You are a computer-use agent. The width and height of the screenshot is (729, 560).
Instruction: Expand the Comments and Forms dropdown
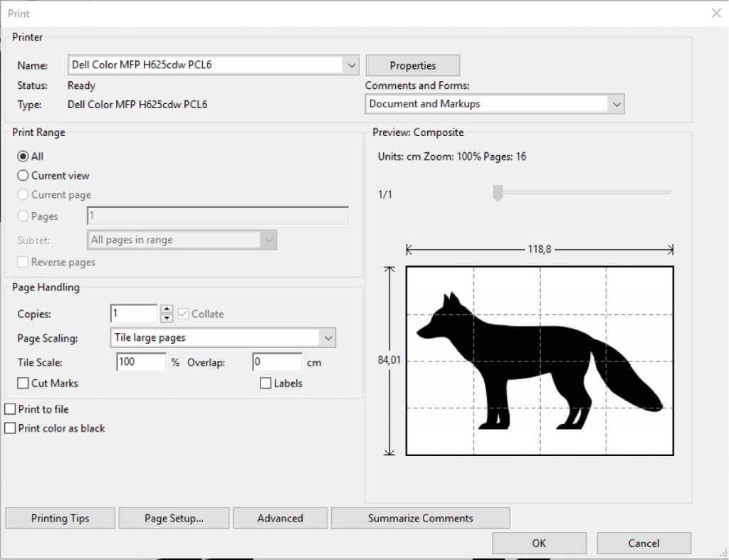point(494,104)
